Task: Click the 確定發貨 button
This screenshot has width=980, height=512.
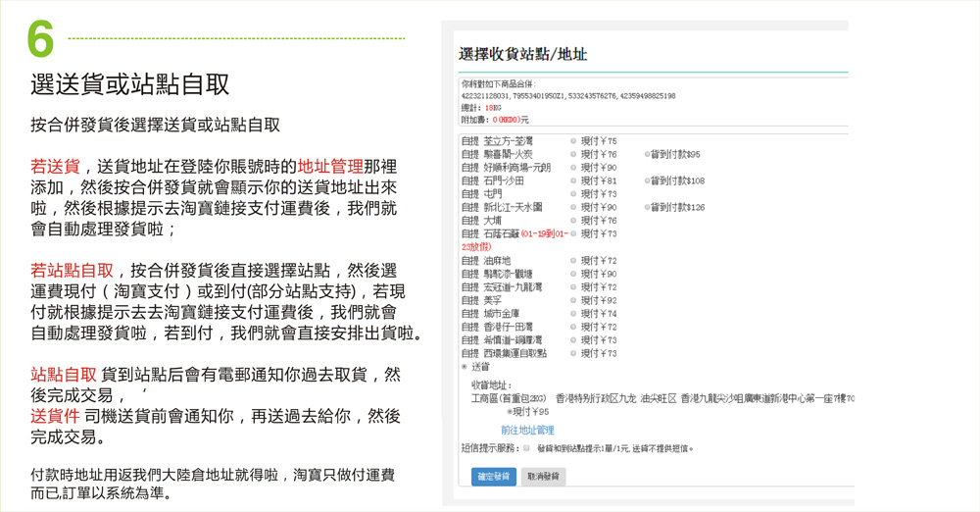Action: point(493,477)
